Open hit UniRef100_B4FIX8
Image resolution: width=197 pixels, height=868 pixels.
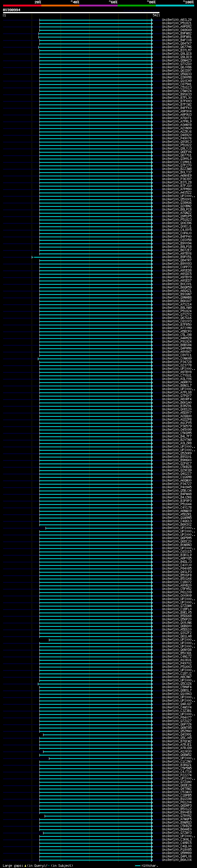pyautogui.click(x=177, y=40)
